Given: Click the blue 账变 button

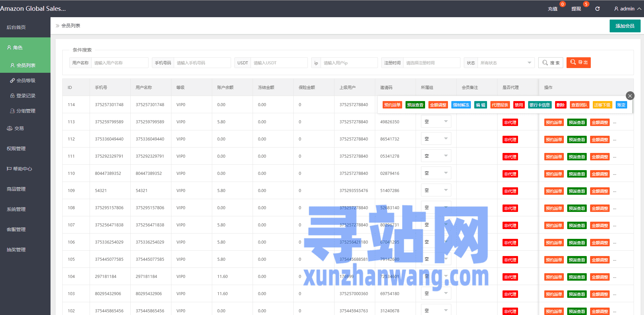Looking at the screenshot, I should 621,105.
